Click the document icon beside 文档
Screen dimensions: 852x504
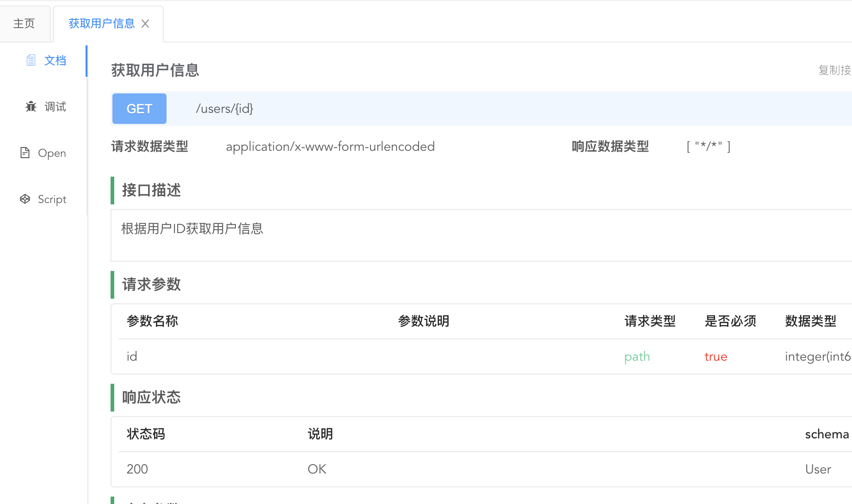point(31,61)
